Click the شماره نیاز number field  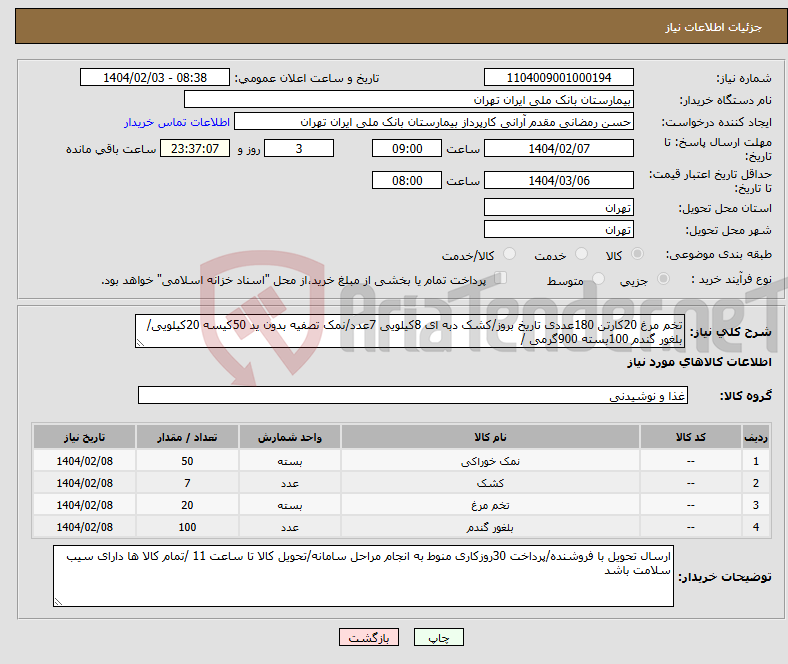click(x=558, y=78)
